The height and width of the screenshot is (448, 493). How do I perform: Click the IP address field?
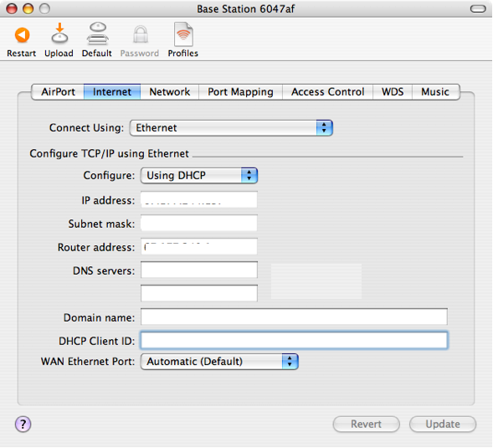[x=199, y=199]
